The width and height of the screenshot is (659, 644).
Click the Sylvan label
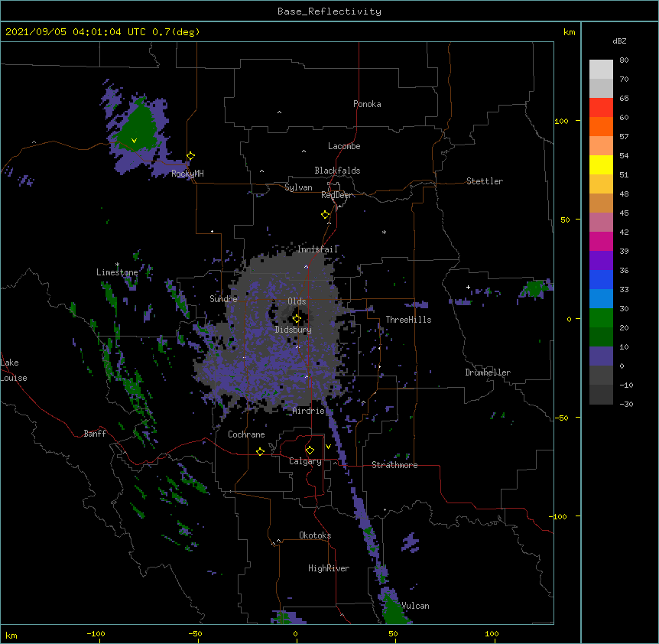pos(298,187)
